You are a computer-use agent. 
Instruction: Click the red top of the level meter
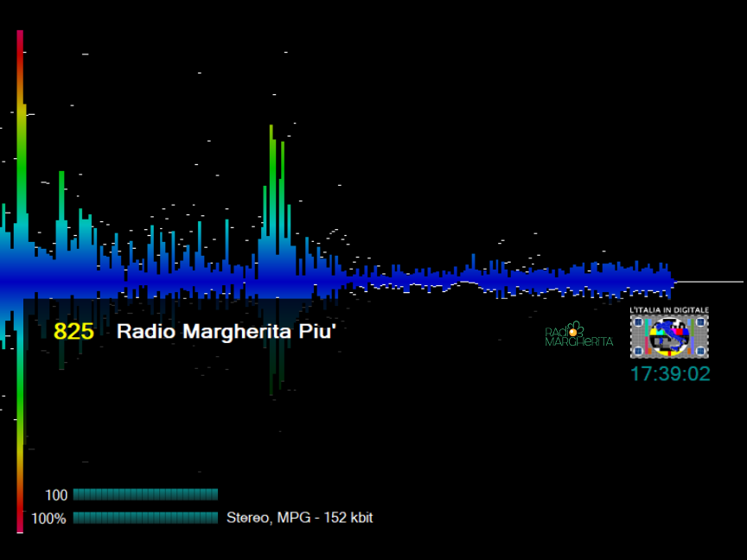pos(20,39)
